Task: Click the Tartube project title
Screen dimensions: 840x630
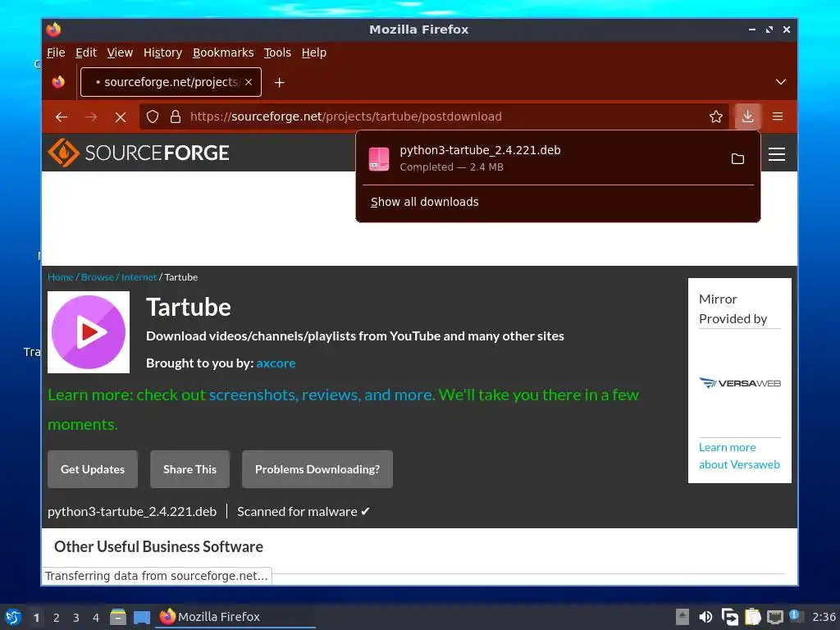Action: (189, 308)
